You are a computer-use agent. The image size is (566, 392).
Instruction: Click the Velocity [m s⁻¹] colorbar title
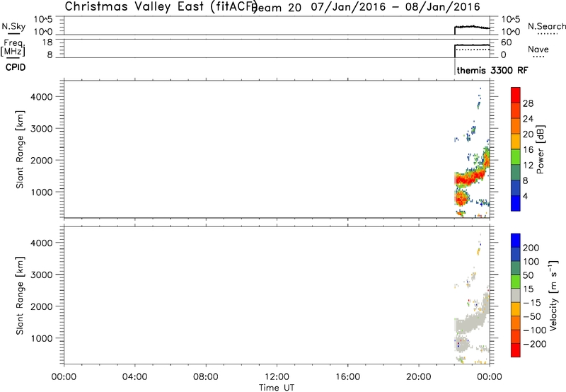(553, 296)
